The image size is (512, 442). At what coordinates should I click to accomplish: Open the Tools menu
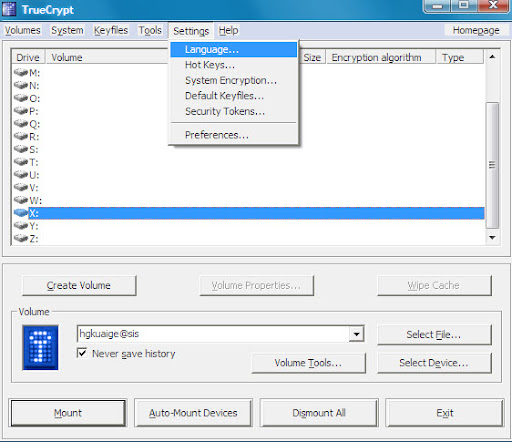[x=150, y=30]
